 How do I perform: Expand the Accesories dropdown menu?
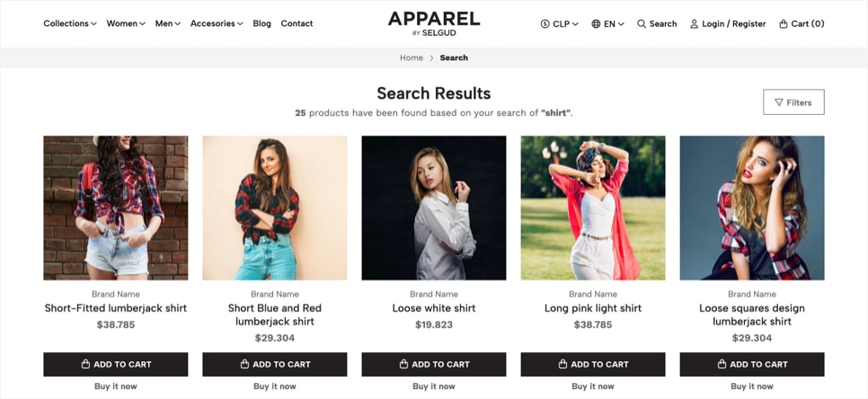point(217,23)
